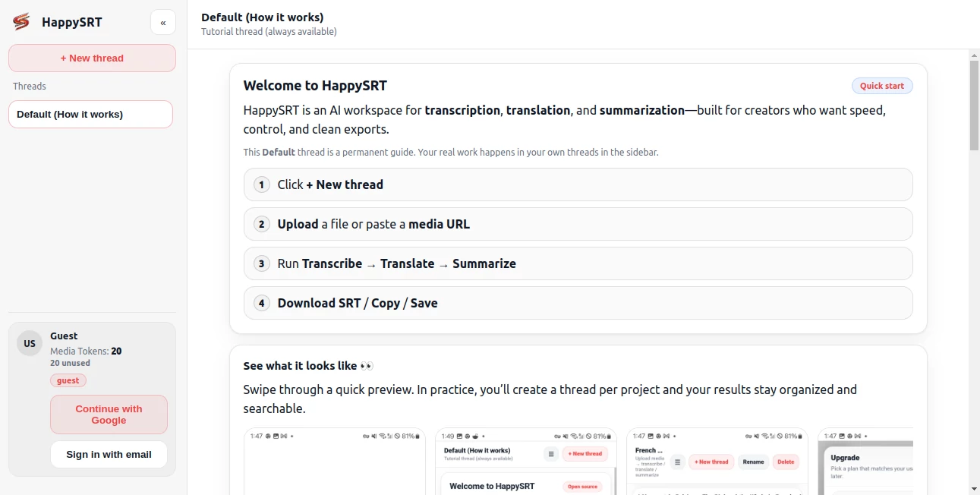
Task: Open the first blank preview screenshot
Action: [x=335, y=461]
